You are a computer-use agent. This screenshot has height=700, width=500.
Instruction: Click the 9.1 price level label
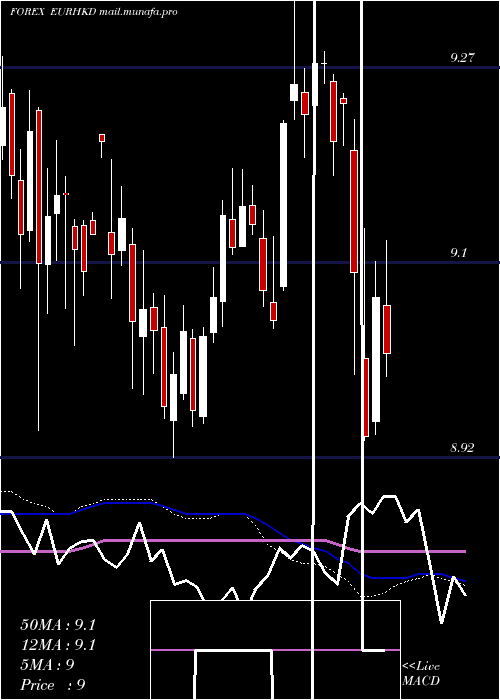[458, 253]
